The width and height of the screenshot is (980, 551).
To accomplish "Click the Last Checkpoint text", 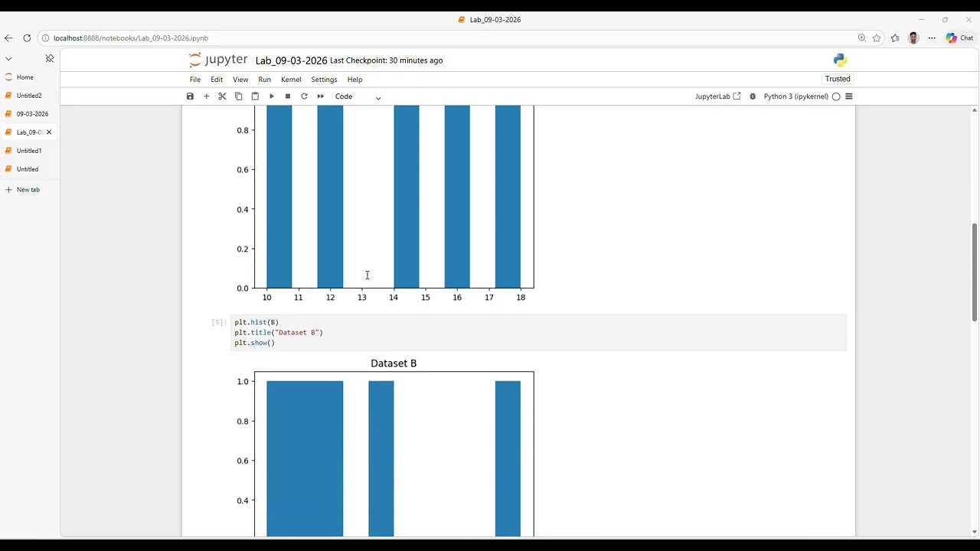I will pos(386,60).
